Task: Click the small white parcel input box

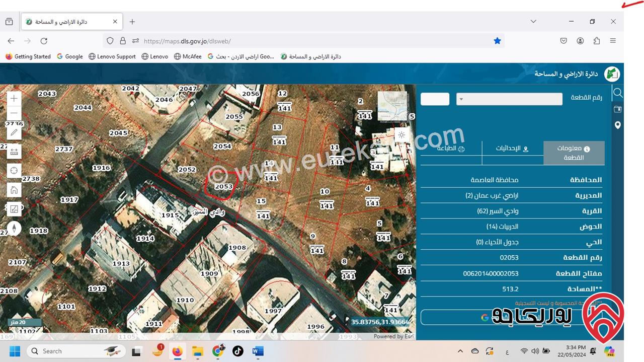Action: (435, 99)
